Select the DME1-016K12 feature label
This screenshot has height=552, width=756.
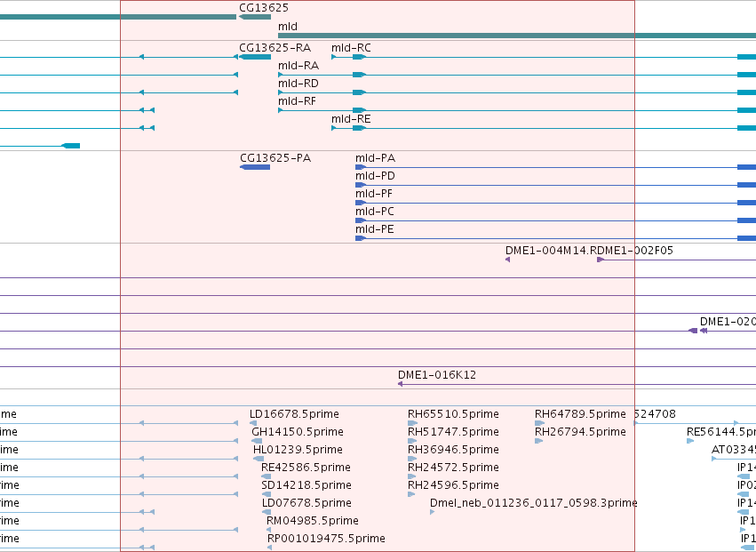pyautogui.click(x=437, y=375)
